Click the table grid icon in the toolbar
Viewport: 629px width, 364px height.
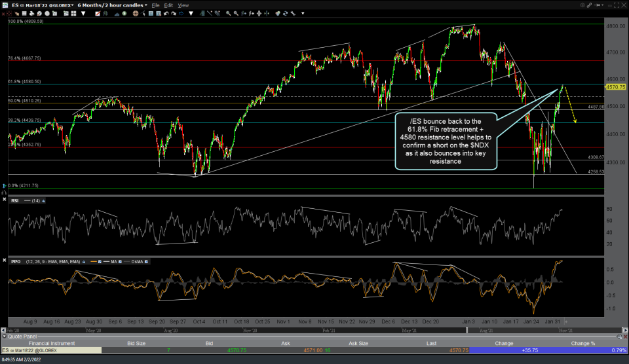click(24, 13)
